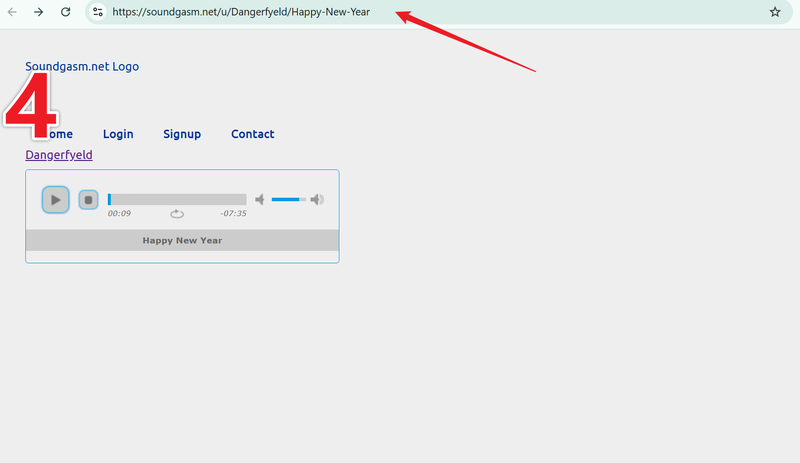
Task: Set volume to max using loud speaker icon
Action: coord(317,200)
